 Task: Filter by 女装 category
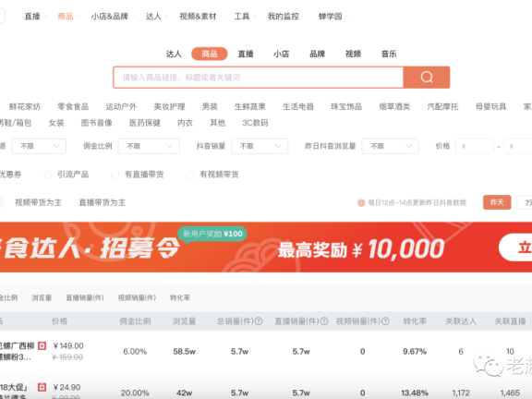pyautogui.click(x=56, y=123)
